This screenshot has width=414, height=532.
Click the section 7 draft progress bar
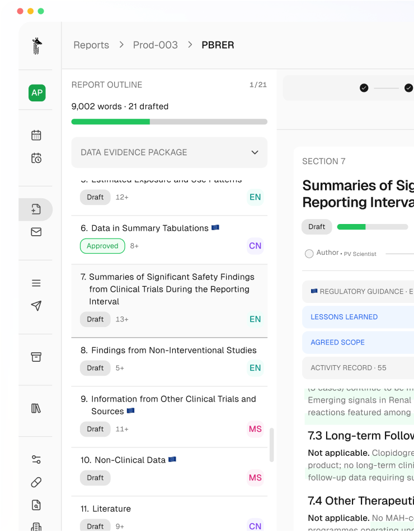[372, 227]
